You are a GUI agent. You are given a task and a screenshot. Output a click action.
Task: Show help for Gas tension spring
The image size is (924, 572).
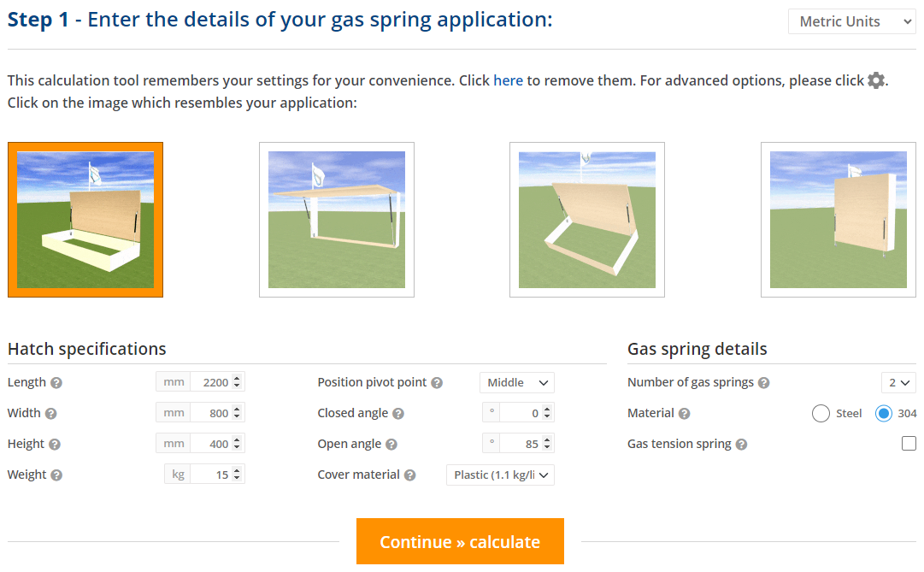click(741, 445)
